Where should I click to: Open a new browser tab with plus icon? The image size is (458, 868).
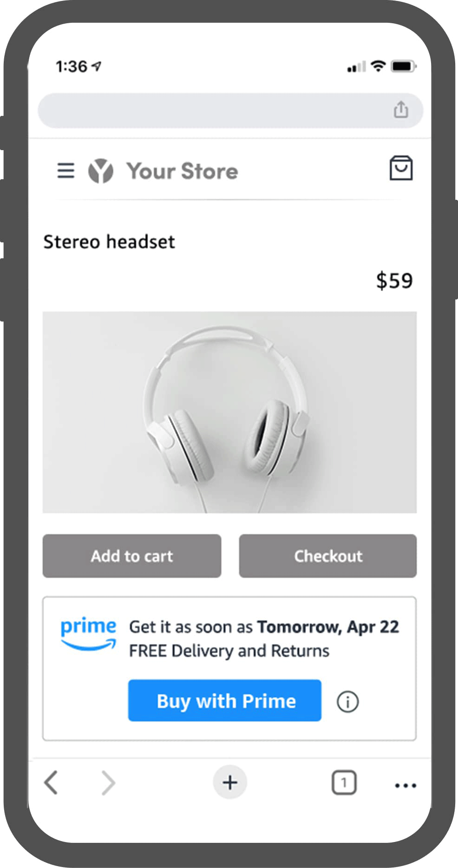click(x=229, y=782)
